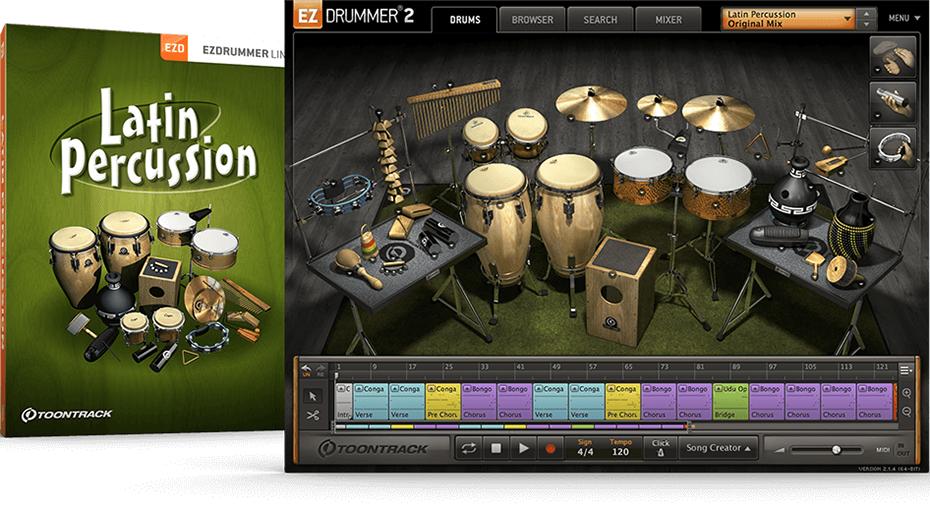This screenshot has width=930, height=508.
Task: Adjust the master volume slider
Action: 834,450
